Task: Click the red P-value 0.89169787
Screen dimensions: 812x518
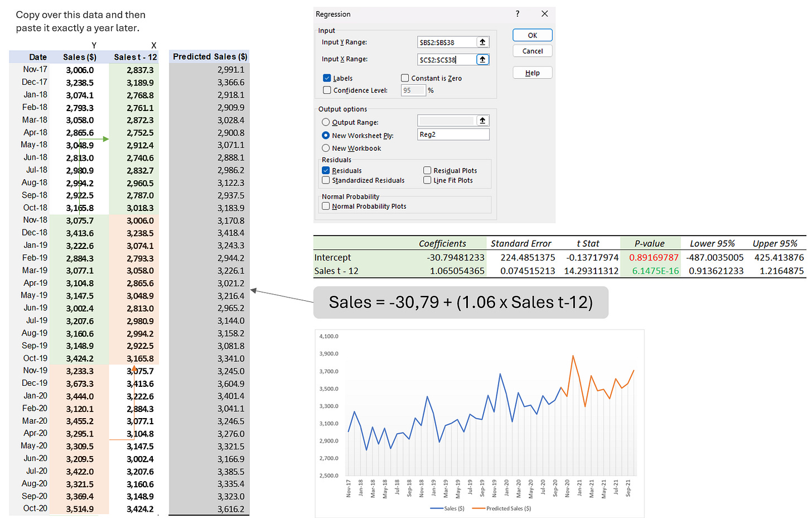Action: 654,257
